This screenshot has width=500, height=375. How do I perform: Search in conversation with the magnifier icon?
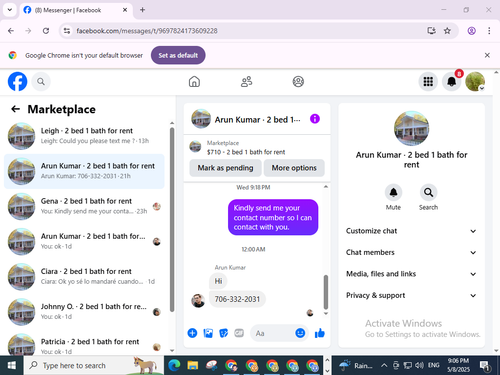(428, 192)
